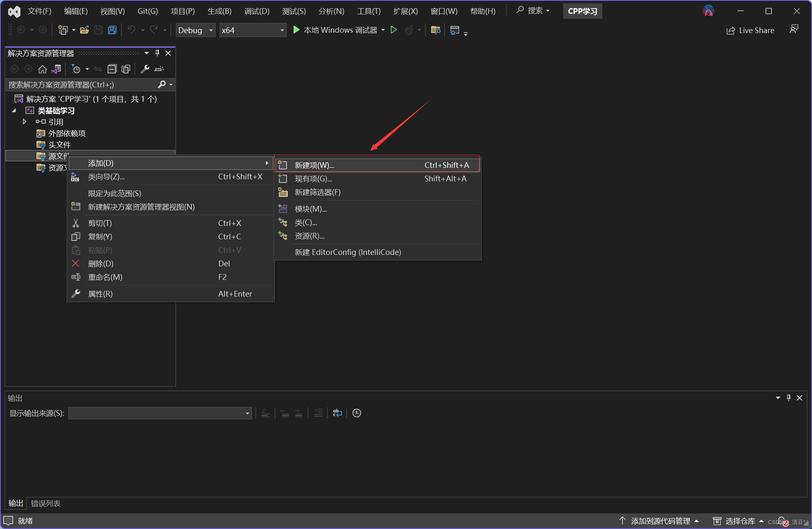Select 限定为此范围(S) context menu item
Image resolution: width=812 pixels, height=529 pixels.
point(171,193)
